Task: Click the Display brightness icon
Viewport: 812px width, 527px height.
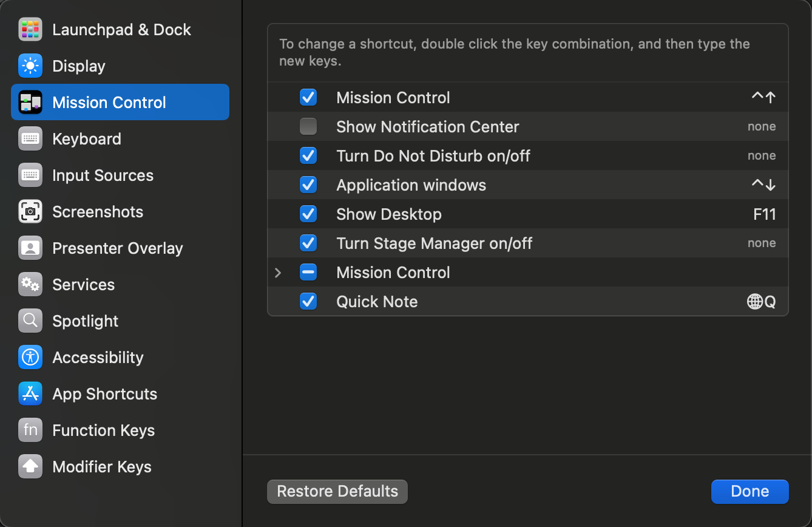Action: [30, 66]
